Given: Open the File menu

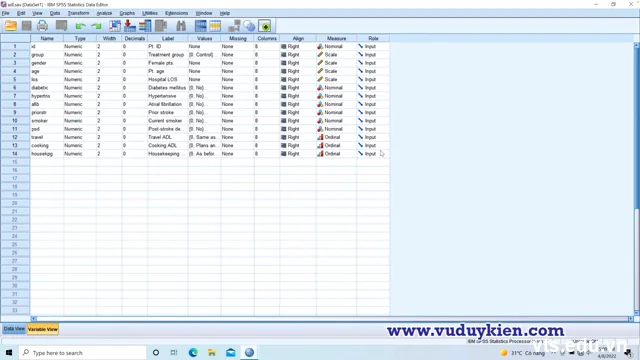Looking at the screenshot, I should click(x=6, y=13).
